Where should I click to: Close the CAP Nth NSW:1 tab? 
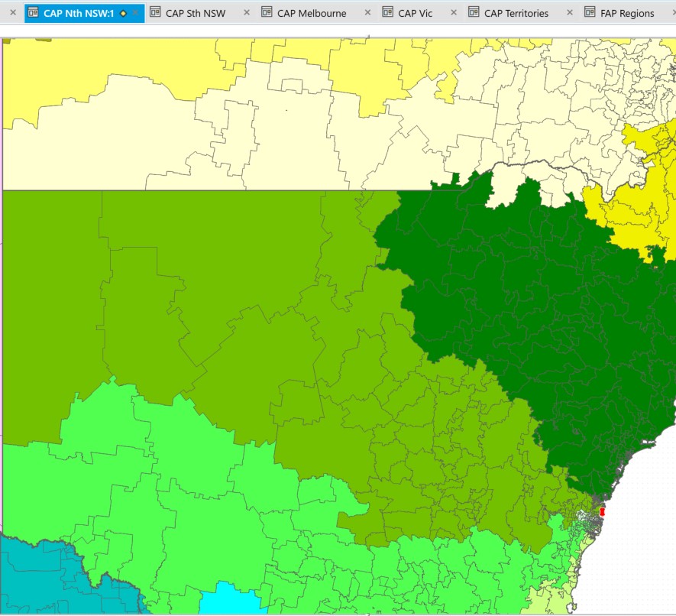click(x=135, y=13)
